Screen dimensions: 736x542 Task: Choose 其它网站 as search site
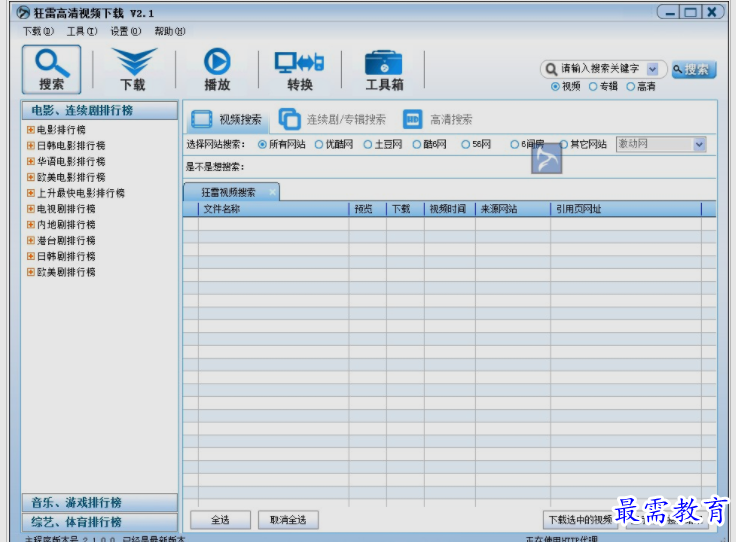click(564, 145)
